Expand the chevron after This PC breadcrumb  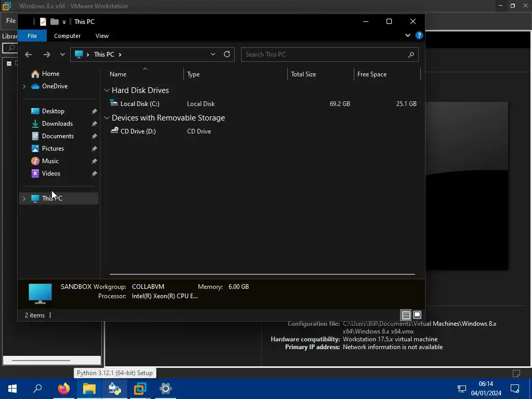point(120,54)
